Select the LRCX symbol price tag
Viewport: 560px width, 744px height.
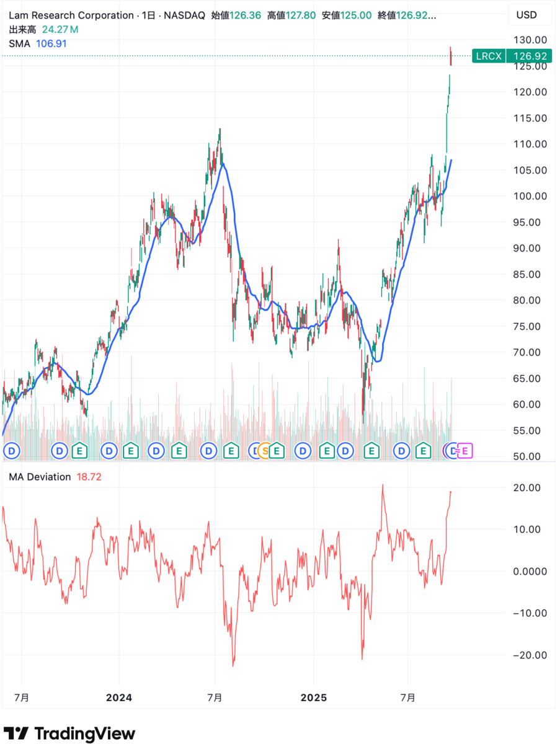click(488, 56)
